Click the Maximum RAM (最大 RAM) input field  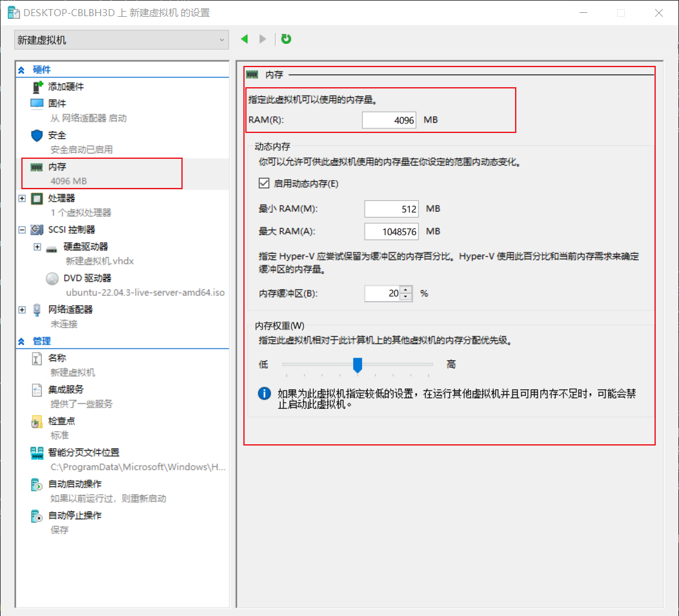coord(391,231)
